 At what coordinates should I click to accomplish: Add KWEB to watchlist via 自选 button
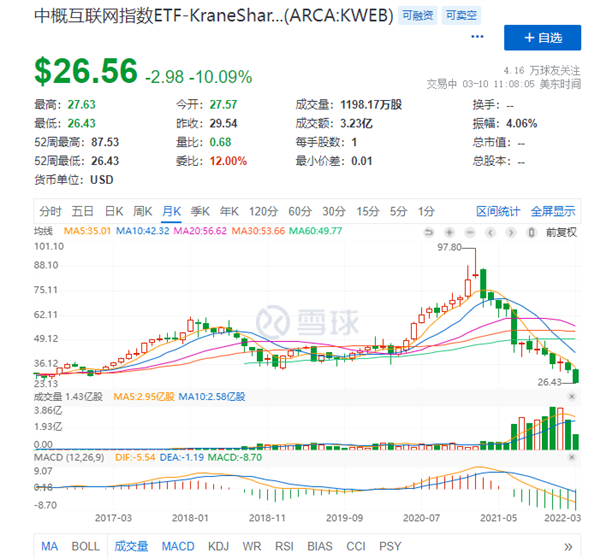(542, 38)
